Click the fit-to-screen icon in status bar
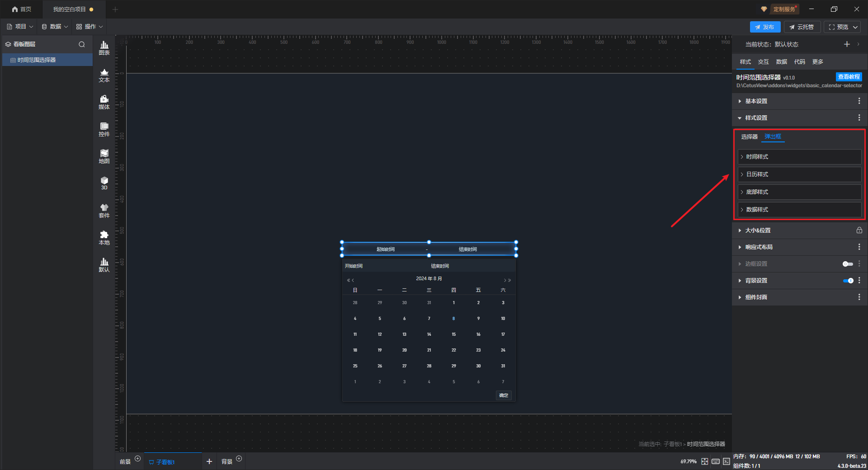The image size is (868, 470). pos(705,461)
